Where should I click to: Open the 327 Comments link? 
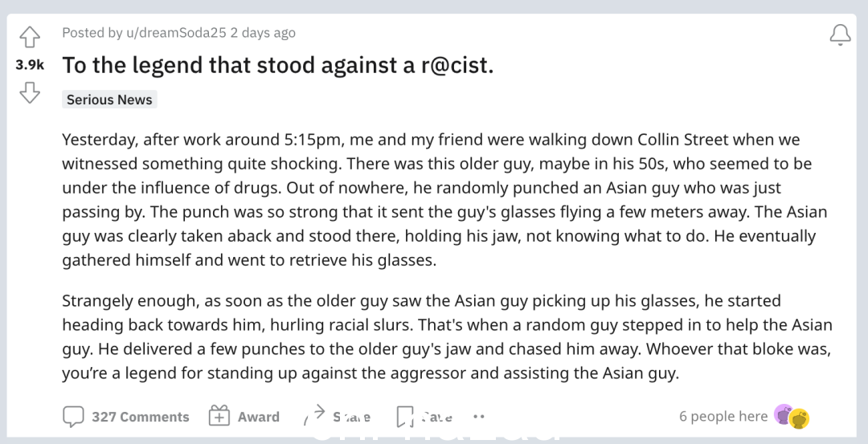141,417
